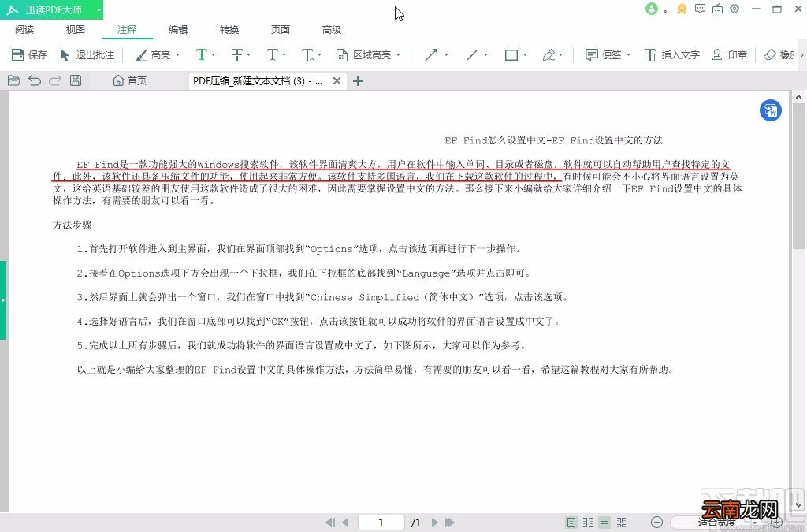Open the line tool dropdown arrow
The height and width of the screenshot is (532, 807).
pyautogui.click(x=485, y=54)
